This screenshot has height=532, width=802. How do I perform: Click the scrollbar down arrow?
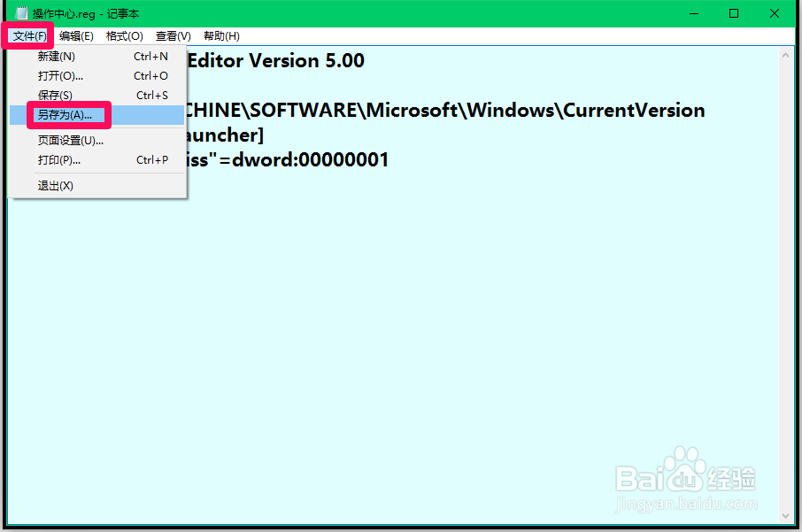click(x=785, y=516)
